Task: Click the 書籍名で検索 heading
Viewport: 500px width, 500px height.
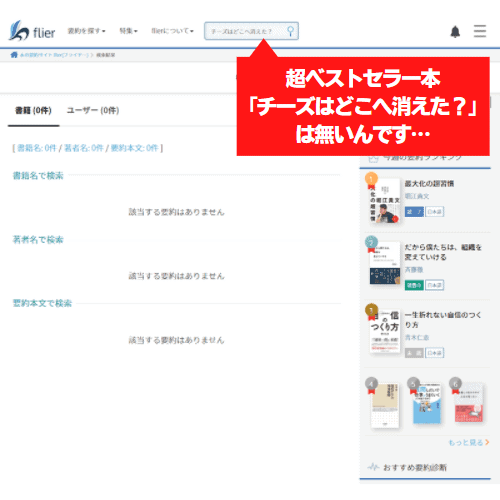Action: 38,175
